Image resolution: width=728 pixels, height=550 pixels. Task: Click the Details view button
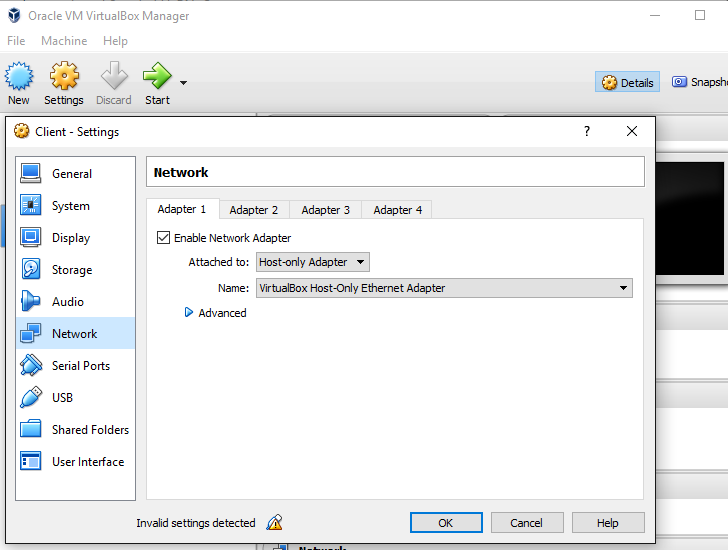627,83
